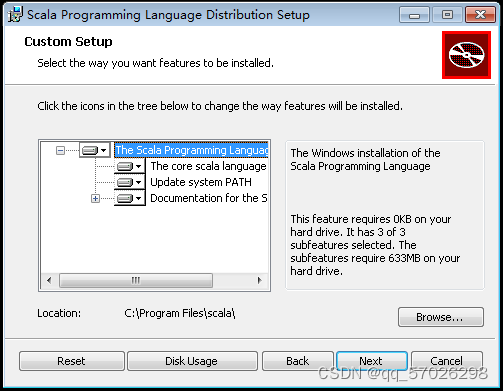The height and width of the screenshot is (391, 503).
Task: Browse for a different install location
Action: 441,317
